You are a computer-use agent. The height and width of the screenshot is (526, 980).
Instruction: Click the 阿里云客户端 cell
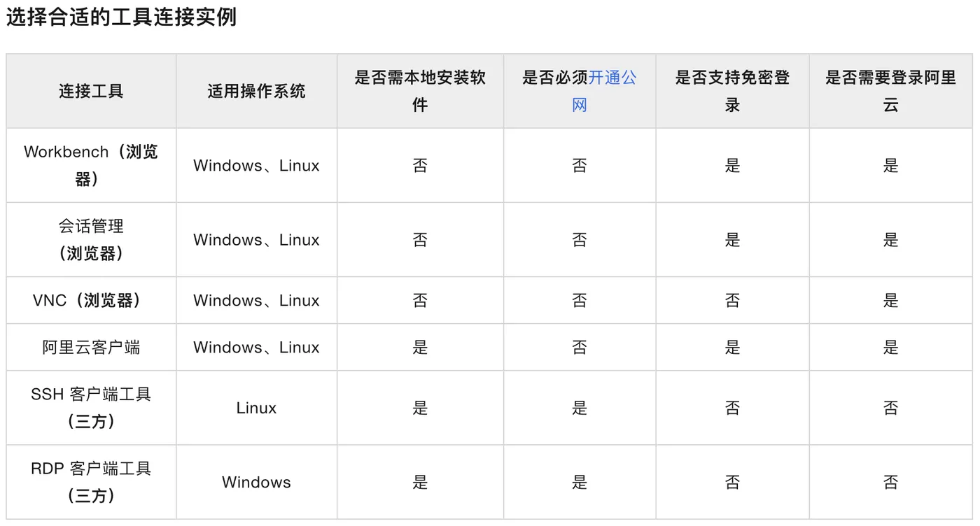91,347
